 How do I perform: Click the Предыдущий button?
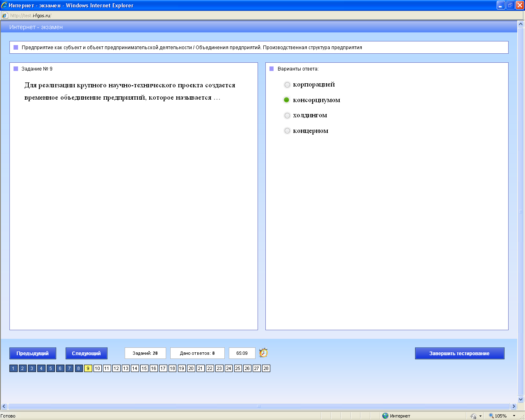[32, 354]
